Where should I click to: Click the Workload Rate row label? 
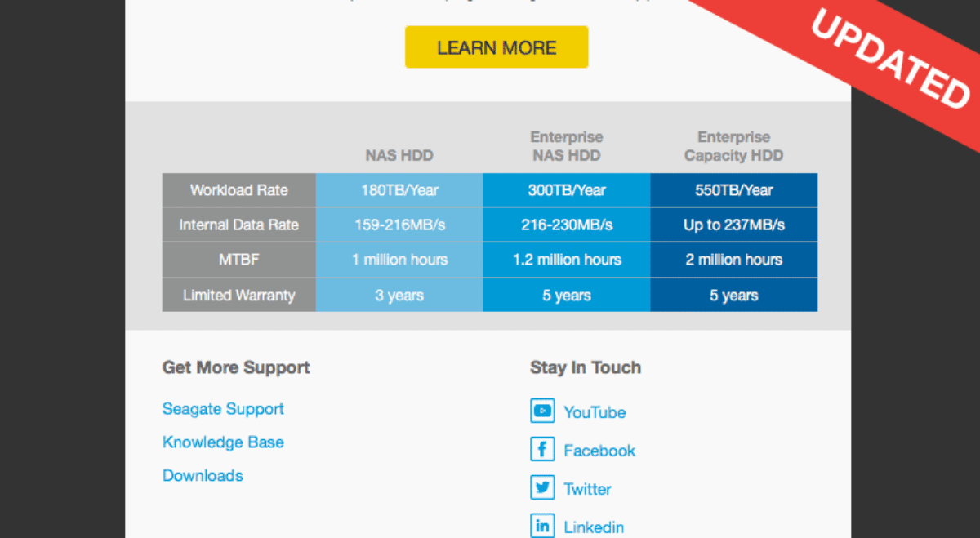[x=239, y=190]
